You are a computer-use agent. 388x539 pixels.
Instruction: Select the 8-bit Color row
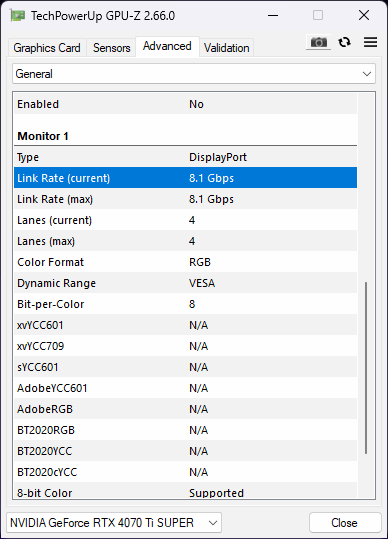pos(186,491)
